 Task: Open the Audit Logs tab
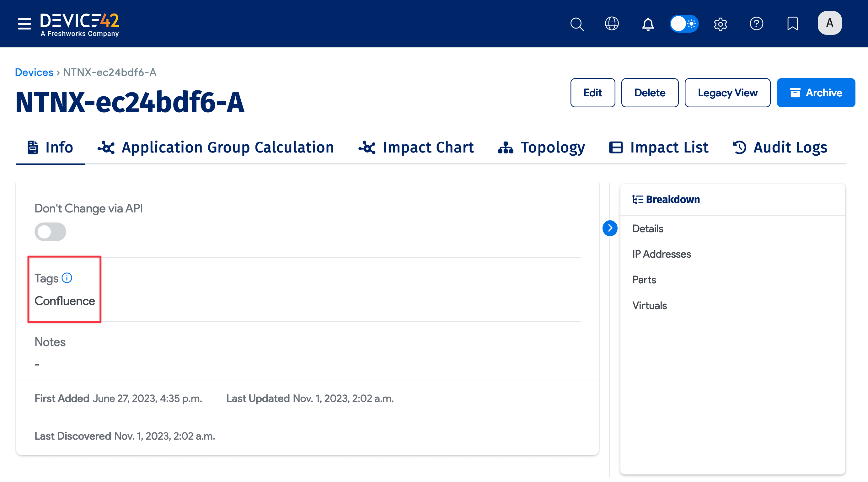point(780,147)
